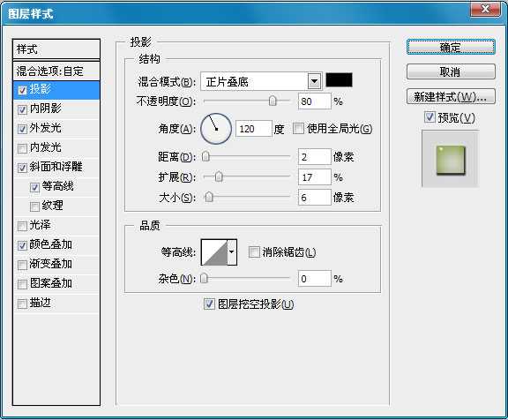
Task: Select the 样式 header item
Action: pos(56,49)
